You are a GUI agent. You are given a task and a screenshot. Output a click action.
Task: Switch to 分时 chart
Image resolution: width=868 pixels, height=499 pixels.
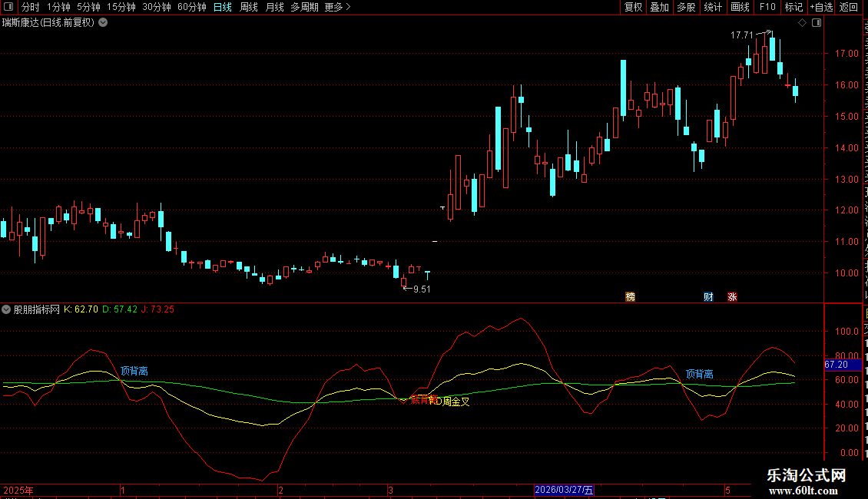click(31, 7)
